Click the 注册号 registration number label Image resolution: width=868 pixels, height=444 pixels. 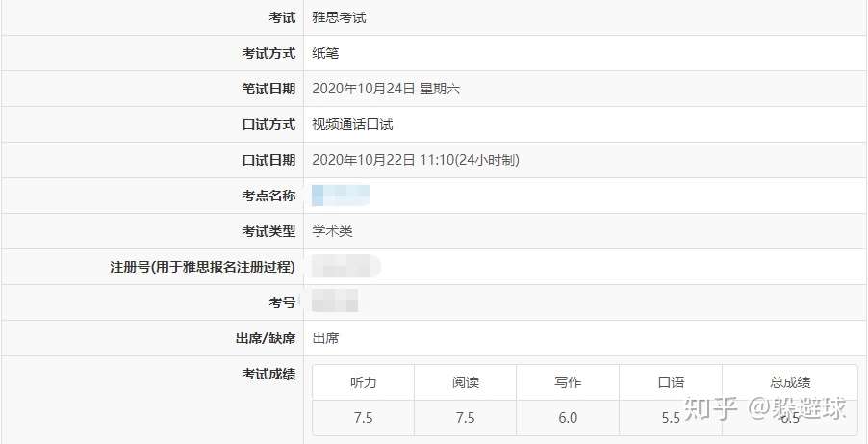coord(203,267)
